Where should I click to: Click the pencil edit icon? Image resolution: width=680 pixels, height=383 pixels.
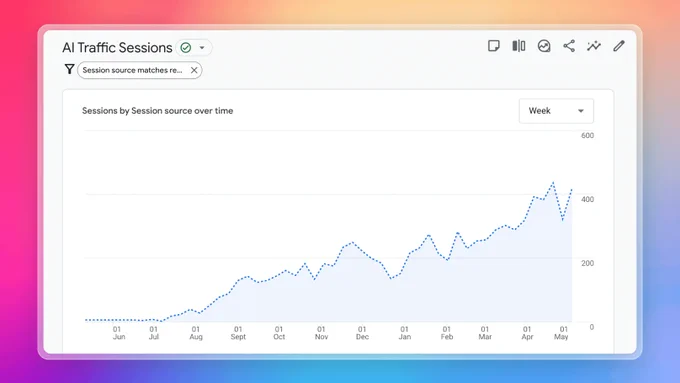(x=619, y=46)
